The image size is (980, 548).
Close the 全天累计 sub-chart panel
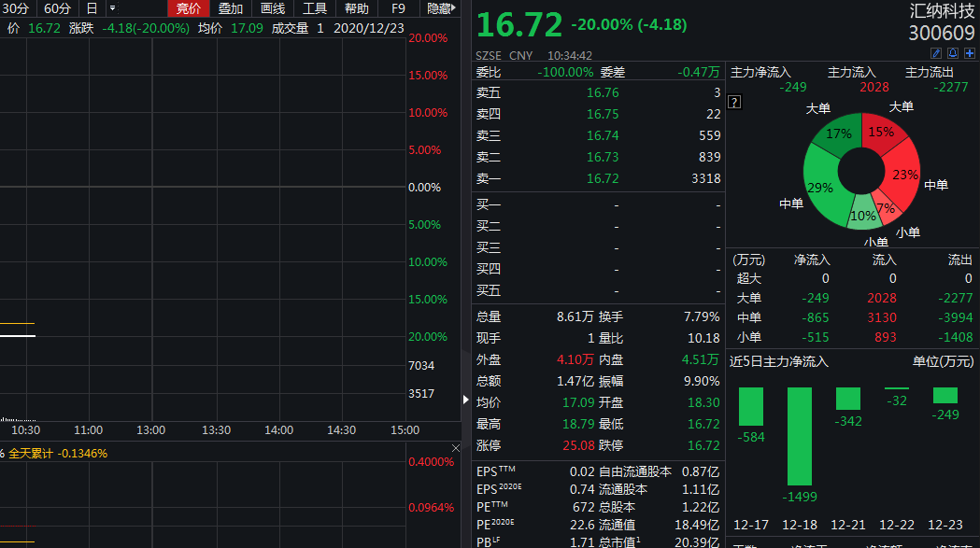(456, 448)
